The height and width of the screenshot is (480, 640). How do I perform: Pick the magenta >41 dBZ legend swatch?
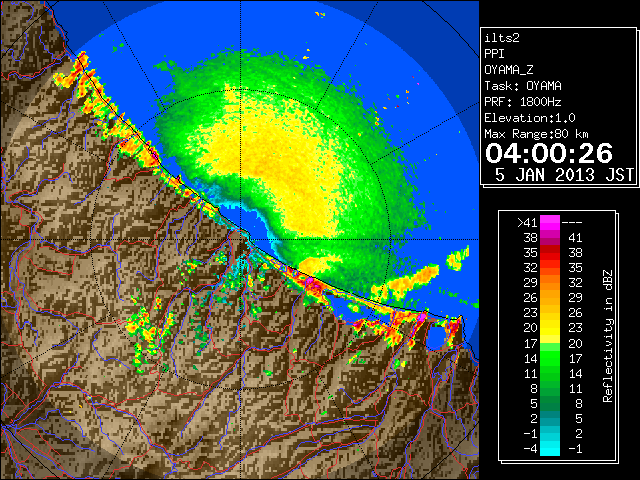click(550, 223)
